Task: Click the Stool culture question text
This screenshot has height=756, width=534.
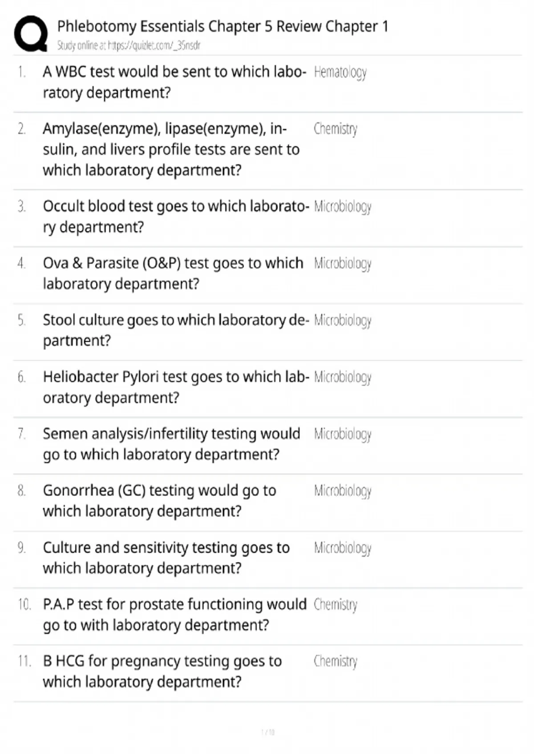Action: click(175, 330)
